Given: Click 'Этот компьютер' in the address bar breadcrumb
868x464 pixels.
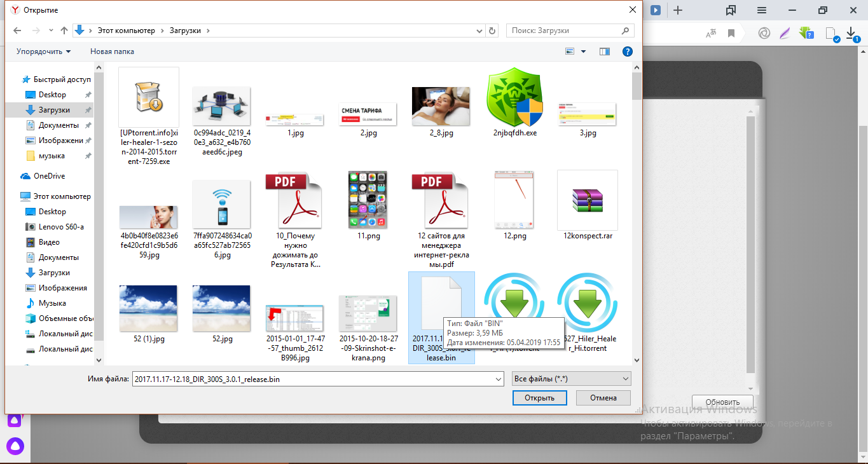Looking at the screenshot, I should (127, 31).
